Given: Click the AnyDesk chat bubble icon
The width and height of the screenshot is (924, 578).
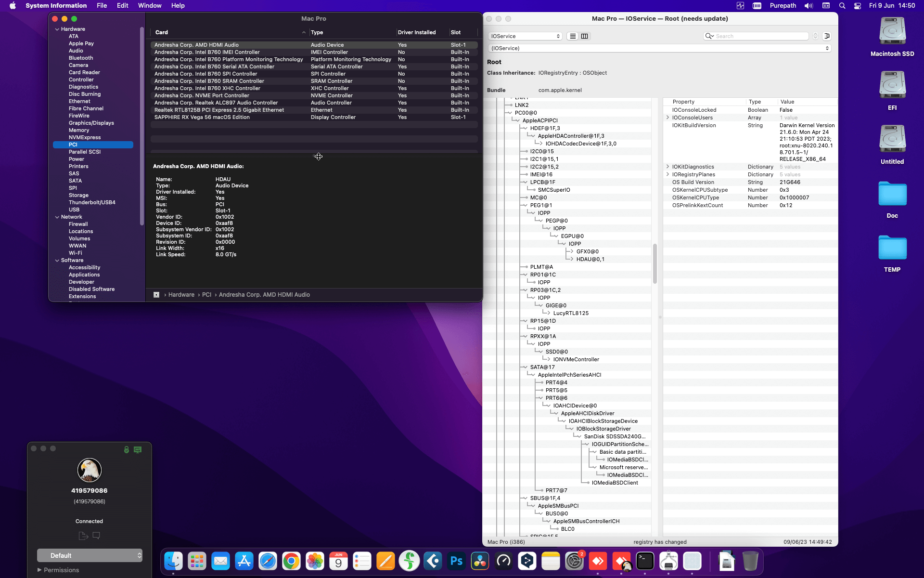Looking at the screenshot, I should coord(96,535).
